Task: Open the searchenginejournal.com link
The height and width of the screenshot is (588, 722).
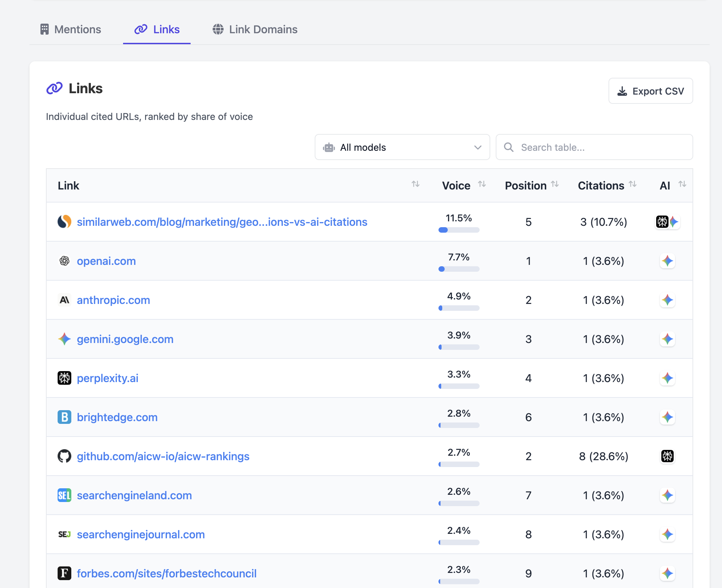Action: tap(141, 535)
